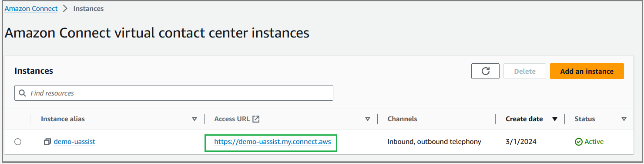Sort by Create date descending arrow
644x164 pixels.
555,119
